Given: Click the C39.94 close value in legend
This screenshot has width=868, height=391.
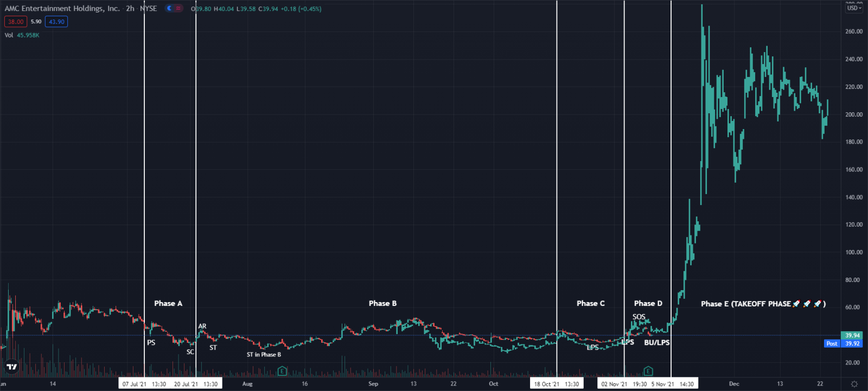Looking at the screenshot, I should [268, 9].
